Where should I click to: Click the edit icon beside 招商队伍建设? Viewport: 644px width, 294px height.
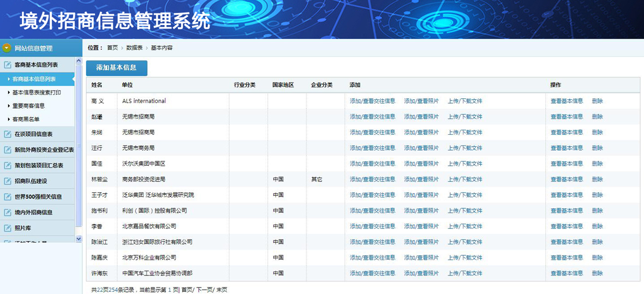(x=8, y=181)
